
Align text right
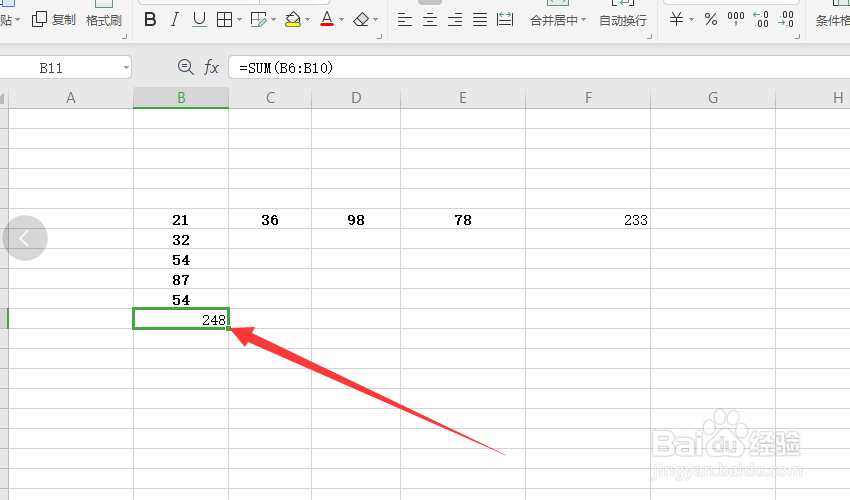455,20
